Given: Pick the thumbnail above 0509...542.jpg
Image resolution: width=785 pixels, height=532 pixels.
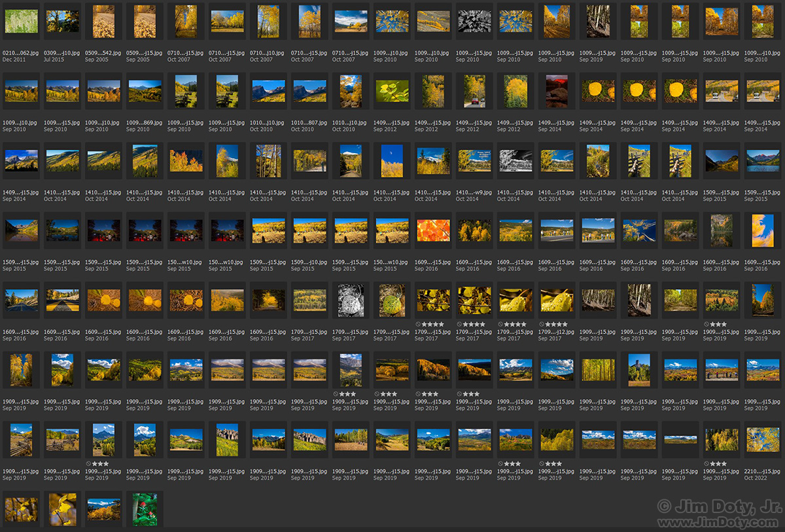Looking at the screenshot, I should coord(104,21).
